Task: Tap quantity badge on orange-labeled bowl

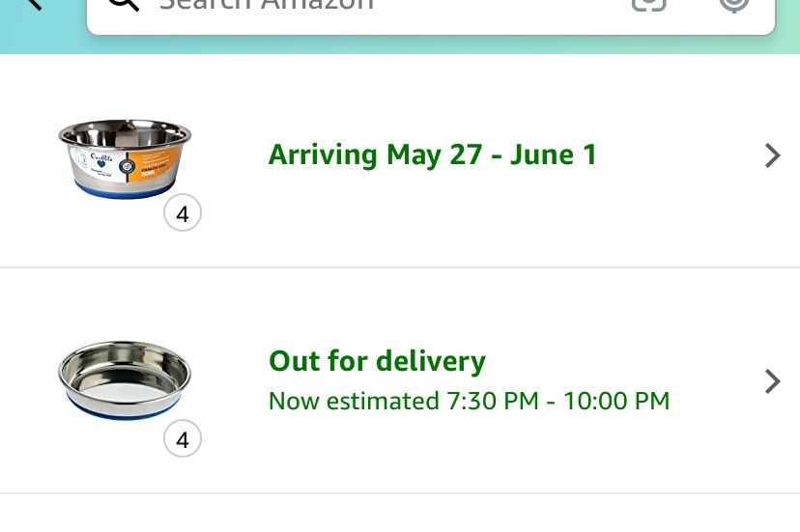Action: tap(183, 213)
